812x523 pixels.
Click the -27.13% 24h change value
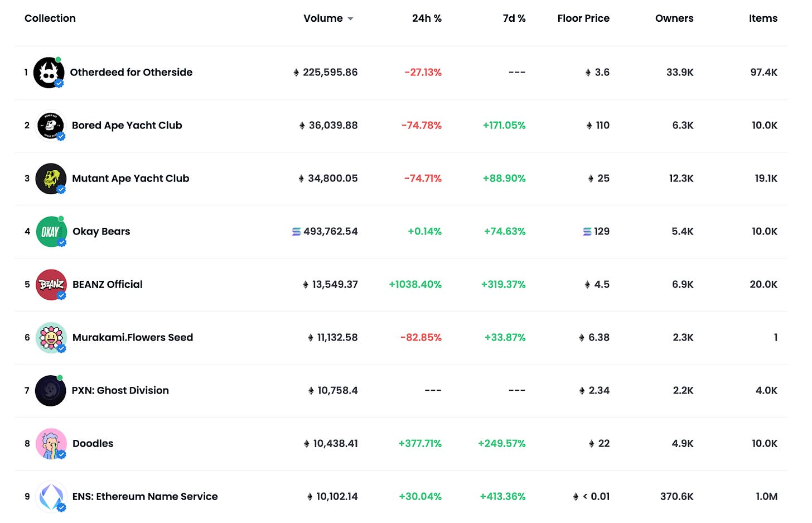[x=423, y=73]
